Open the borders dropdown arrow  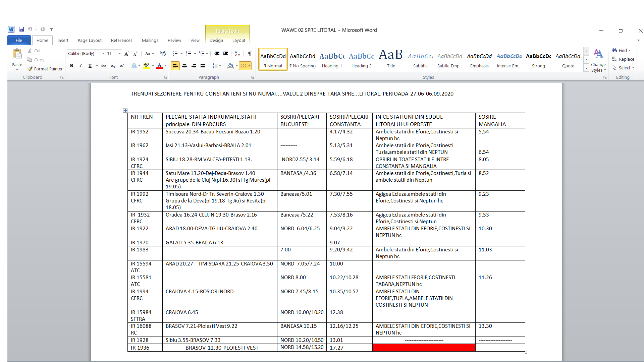point(249,66)
